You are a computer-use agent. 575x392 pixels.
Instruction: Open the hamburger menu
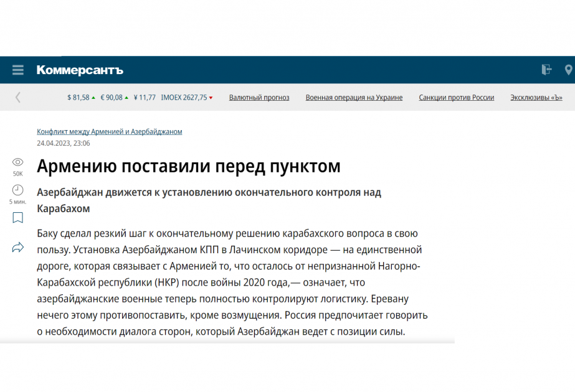[x=18, y=70]
